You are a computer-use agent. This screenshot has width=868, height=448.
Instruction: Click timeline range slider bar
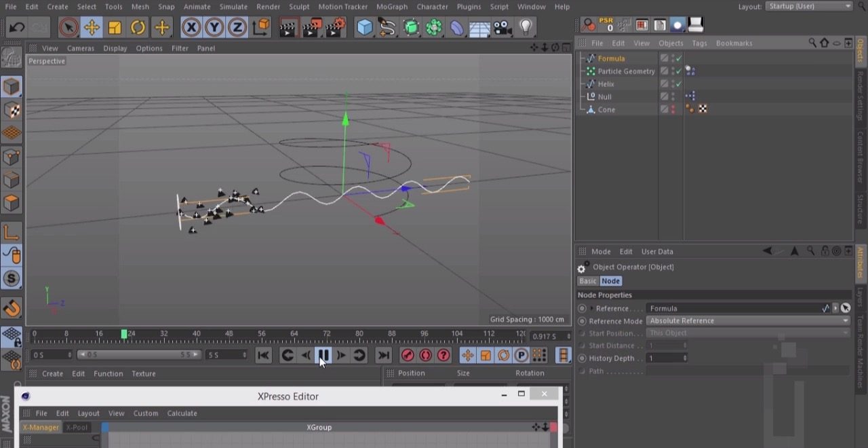[x=139, y=355]
